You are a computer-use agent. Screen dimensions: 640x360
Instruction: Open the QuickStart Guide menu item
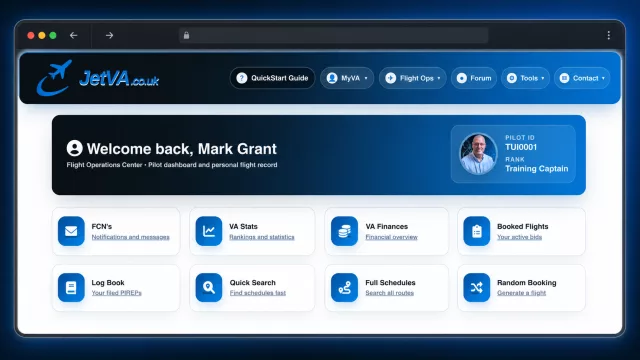point(272,78)
